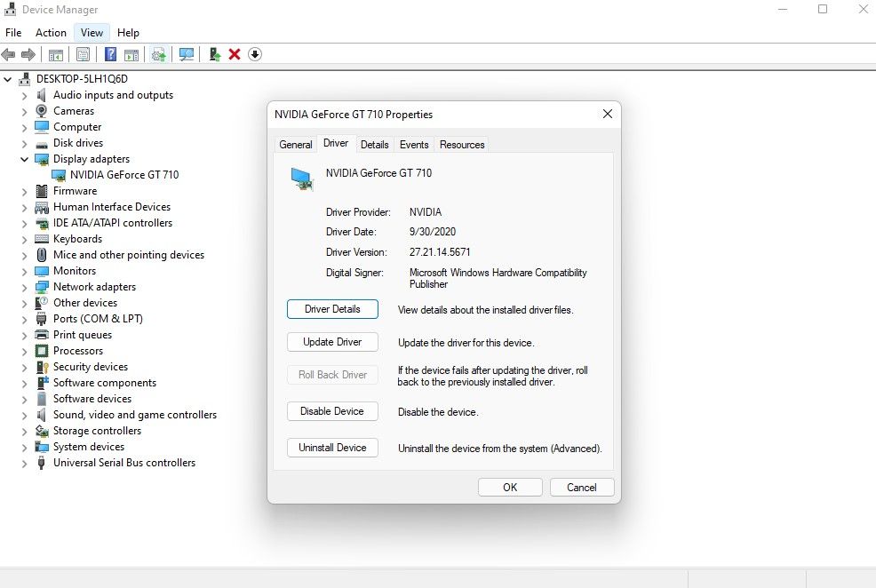
Task: Click the Disable Device button
Action: pos(332,411)
